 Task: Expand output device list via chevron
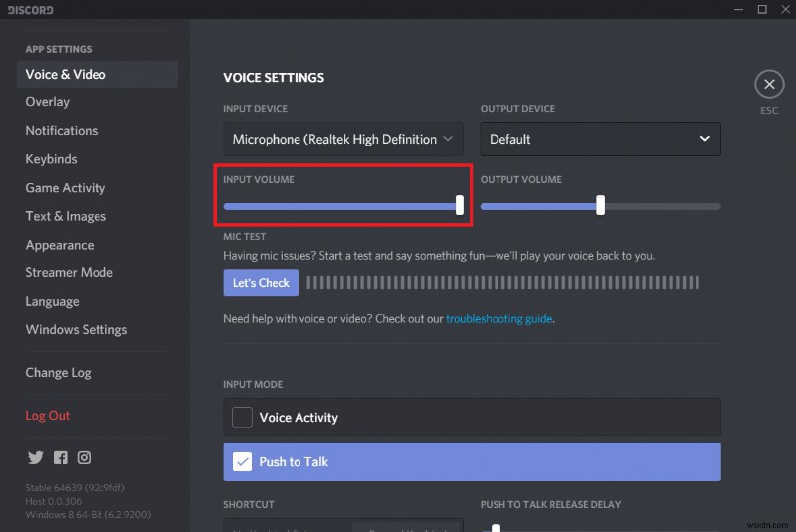[705, 139]
